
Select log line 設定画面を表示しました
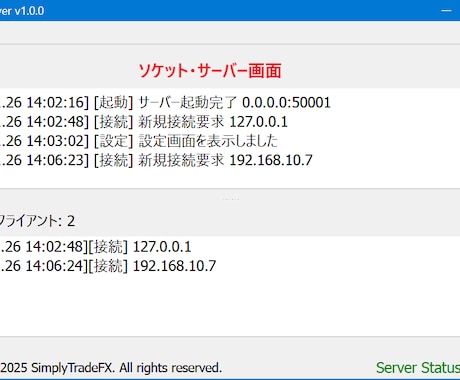click(x=139, y=141)
